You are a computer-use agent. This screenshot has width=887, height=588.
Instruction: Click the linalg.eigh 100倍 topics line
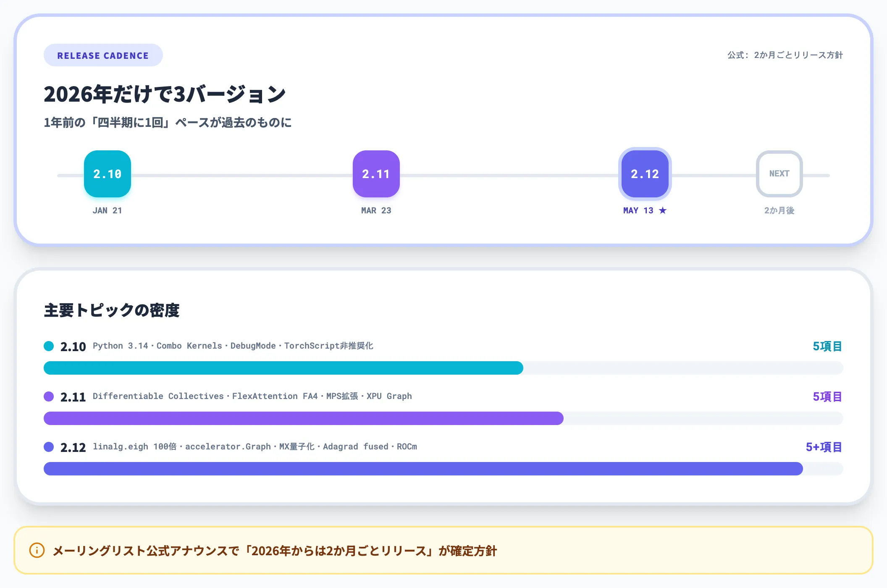[255, 446]
